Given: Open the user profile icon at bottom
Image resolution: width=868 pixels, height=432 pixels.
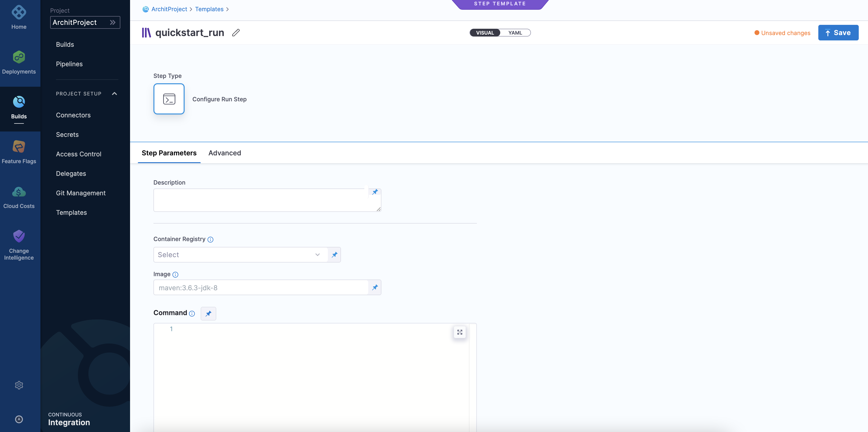Looking at the screenshot, I should click(x=19, y=419).
